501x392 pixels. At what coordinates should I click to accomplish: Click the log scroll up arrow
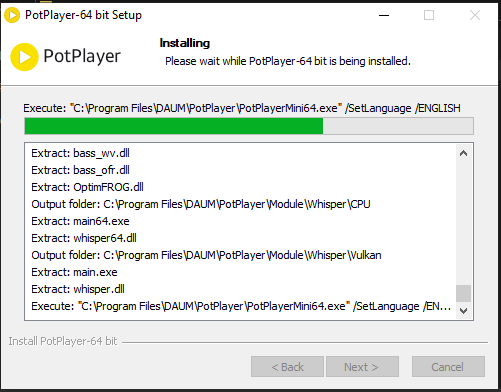click(463, 153)
